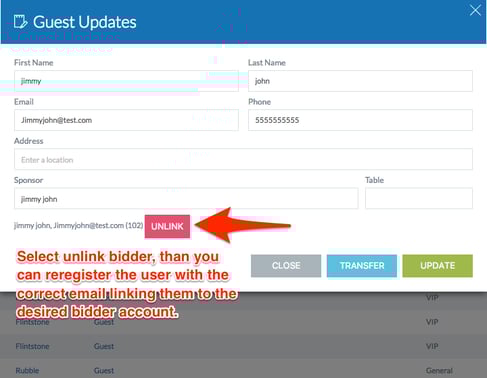Image resolution: width=487 pixels, height=378 pixels.
Task: Select the 'Guest Updates' dialog title
Action: click(x=85, y=22)
